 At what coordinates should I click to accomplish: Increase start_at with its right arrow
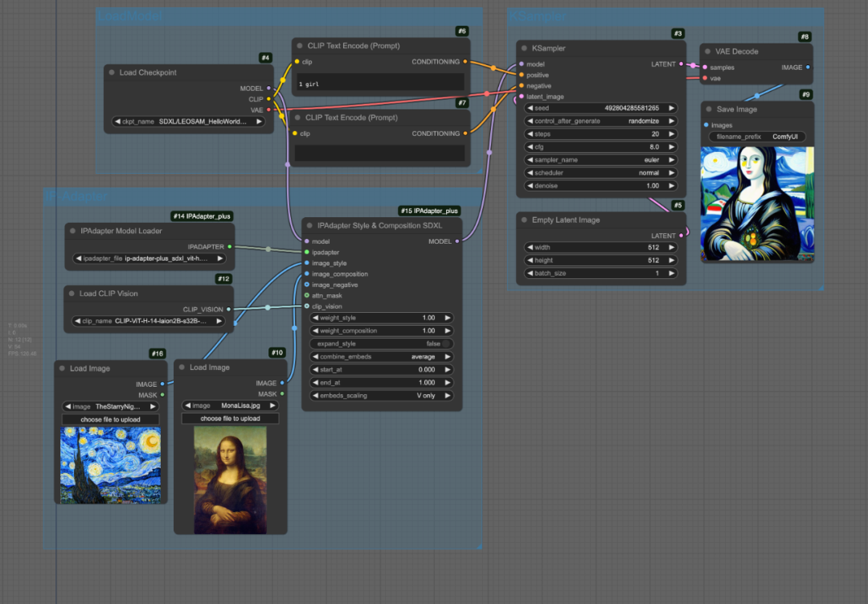448,370
